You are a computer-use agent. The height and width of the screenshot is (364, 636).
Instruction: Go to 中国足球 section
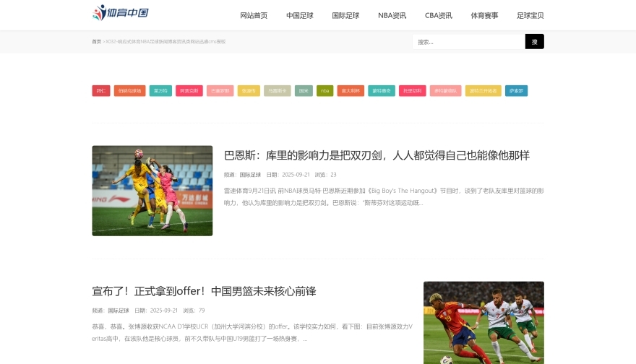[299, 15]
